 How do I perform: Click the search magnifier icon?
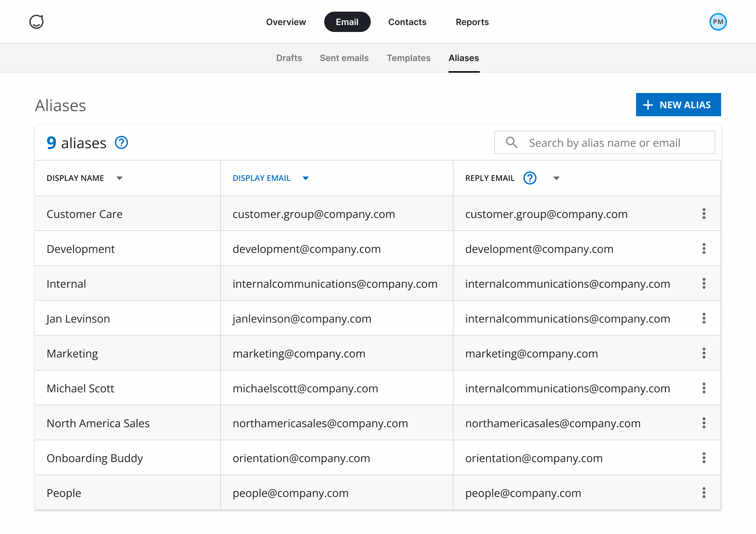coord(511,142)
